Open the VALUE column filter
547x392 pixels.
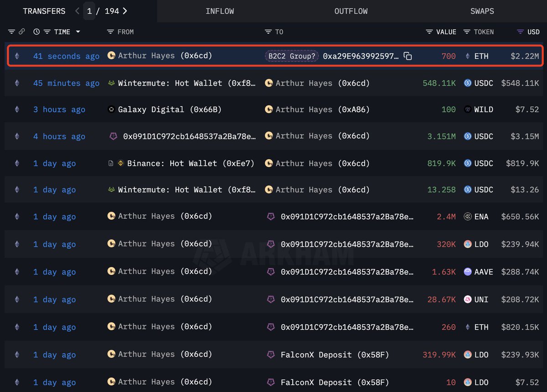click(x=429, y=31)
